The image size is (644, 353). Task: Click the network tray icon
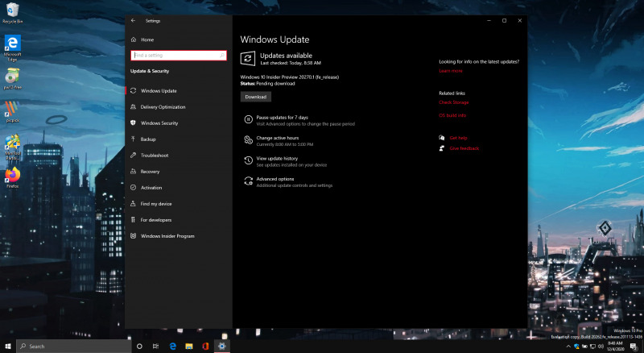point(592,347)
